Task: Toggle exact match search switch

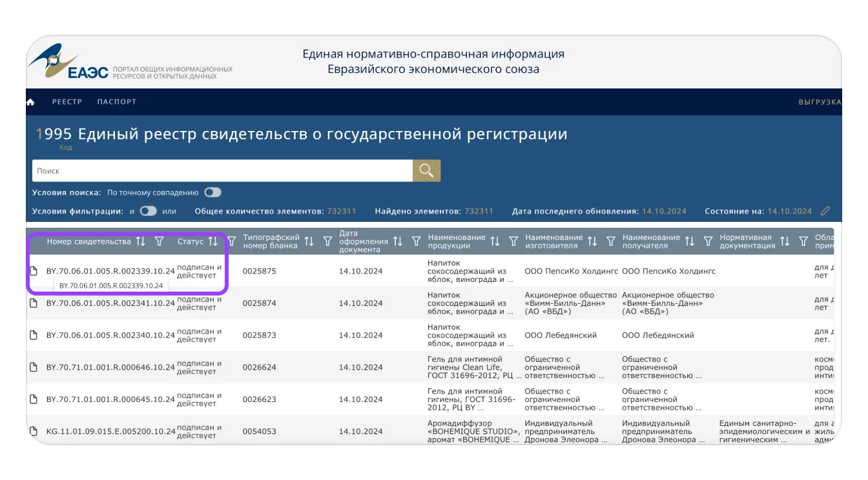Action: pos(212,192)
